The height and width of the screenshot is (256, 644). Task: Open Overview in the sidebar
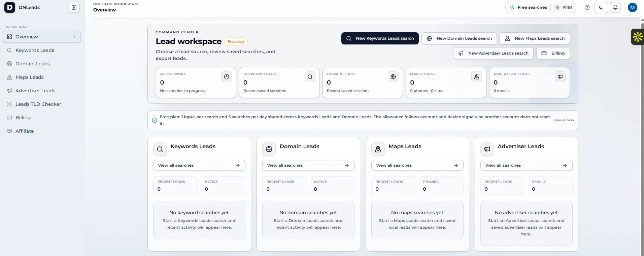(x=42, y=37)
